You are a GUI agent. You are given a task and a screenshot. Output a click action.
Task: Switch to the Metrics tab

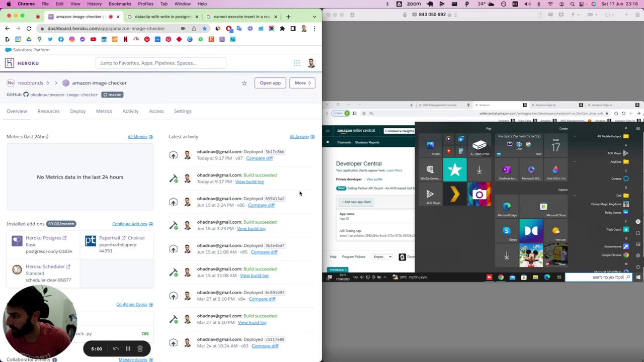(104, 111)
